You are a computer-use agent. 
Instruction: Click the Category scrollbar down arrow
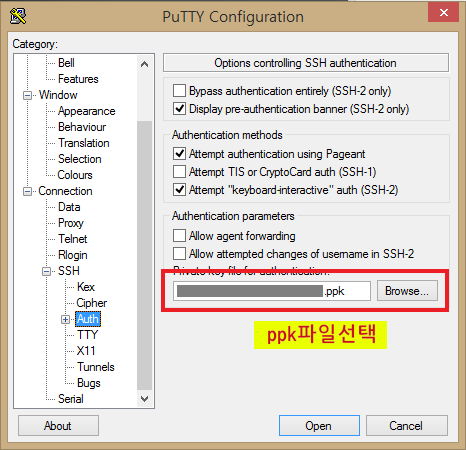(144, 399)
